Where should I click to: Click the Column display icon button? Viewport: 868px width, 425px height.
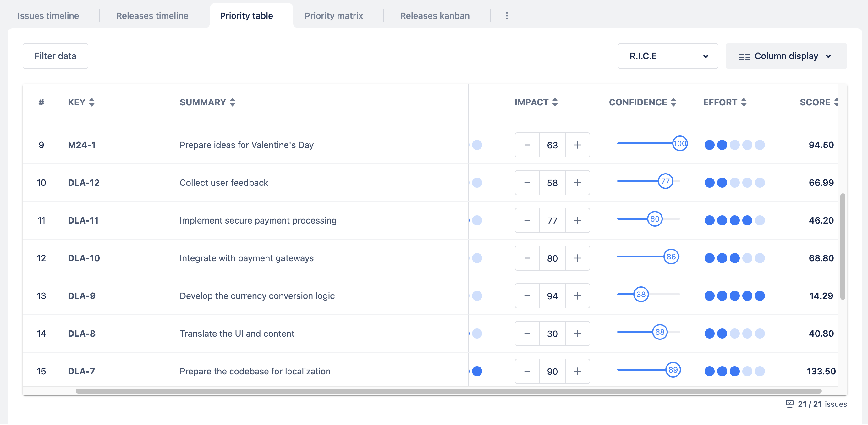(x=744, y=55)
